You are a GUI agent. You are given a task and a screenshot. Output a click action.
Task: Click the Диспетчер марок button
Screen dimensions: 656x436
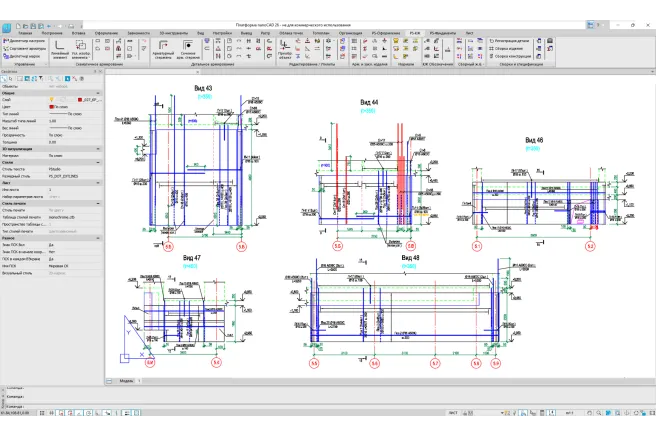point(27,54)
